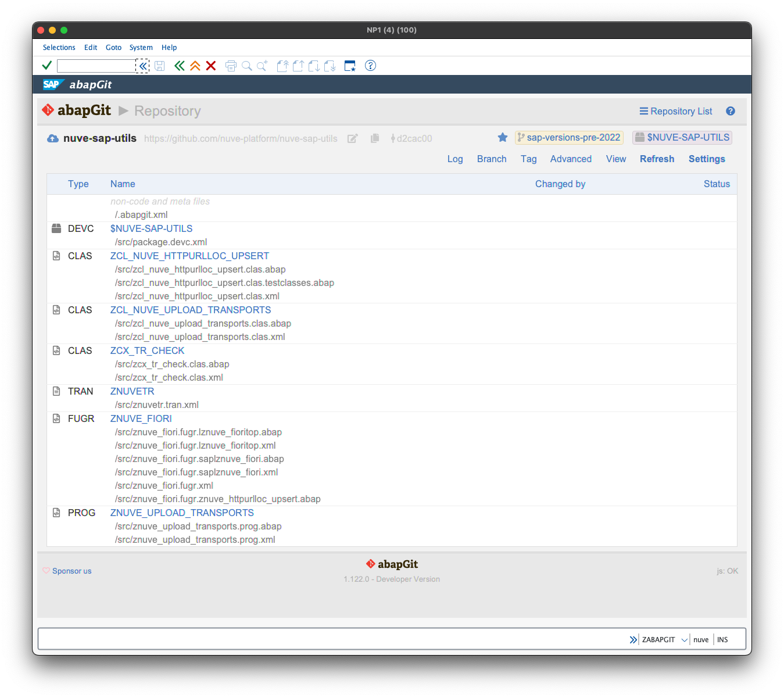Click the edit repository URL pencil icon
Image resolution: width=784 pixels, height=698 pixels.
tap(352, 138)
